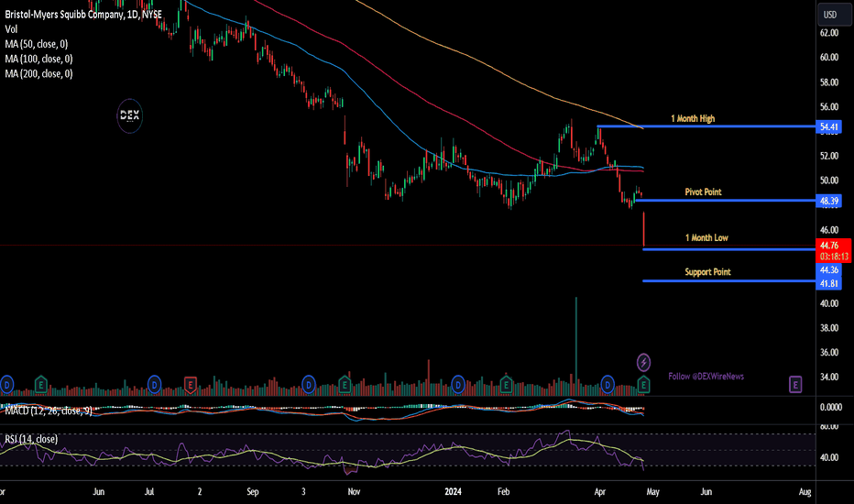Select the Pivot Point text label
854x504 pixels.
pyautogui.click(x=703, y=192)
